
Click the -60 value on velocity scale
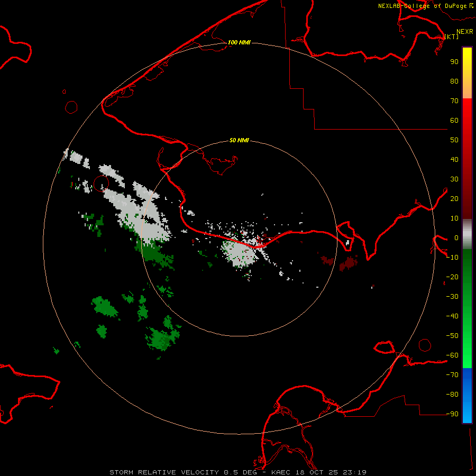click(x=452, y=355)
